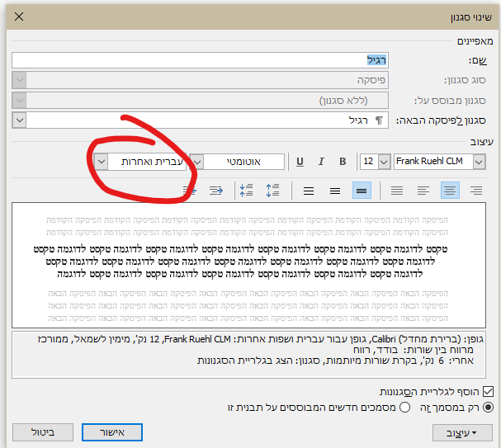Click the font size value 12
The image size is (501, 448).
(x=368, y=161)
